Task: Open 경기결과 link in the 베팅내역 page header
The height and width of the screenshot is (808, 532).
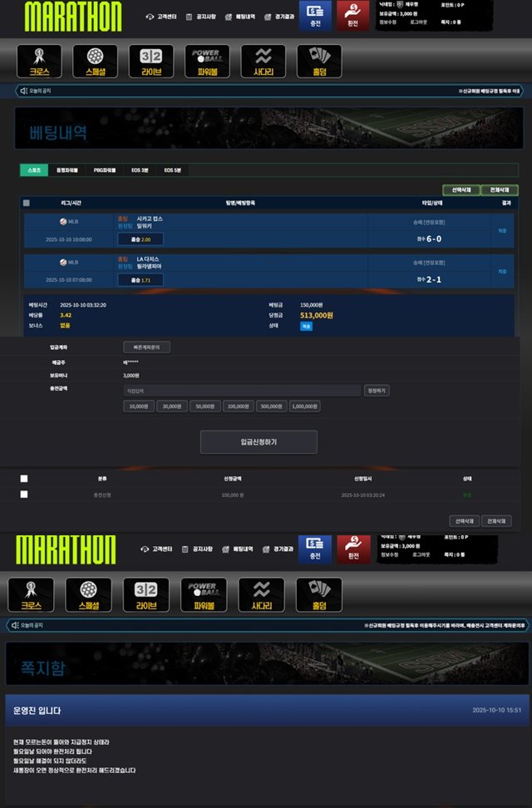Action: (x=279, y=17)
